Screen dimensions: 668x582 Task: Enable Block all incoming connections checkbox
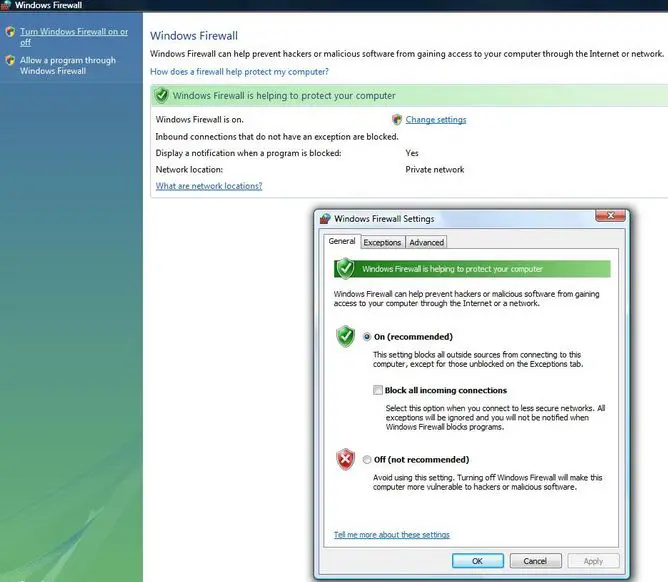point(377,390)
